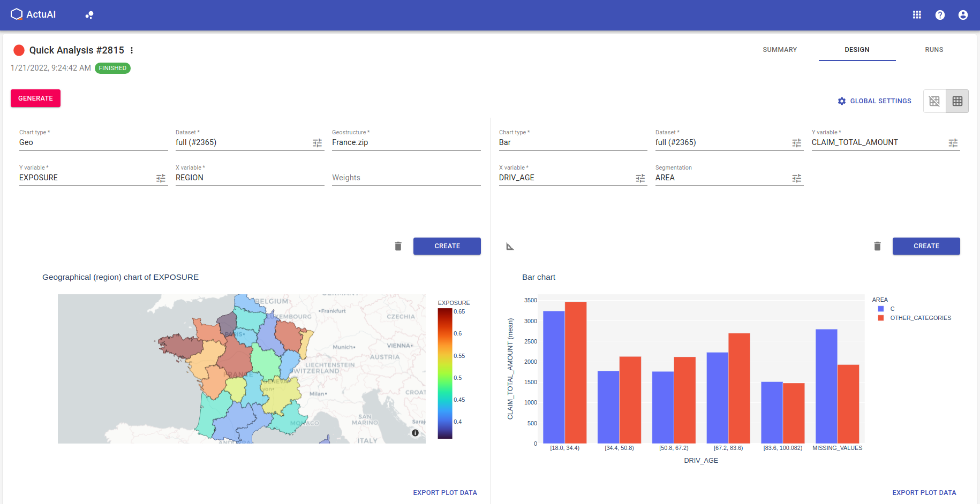This screenshot has height=504, width=980.
Task: Delete the Bar chart using its trash icon
Action: [877, 246]
